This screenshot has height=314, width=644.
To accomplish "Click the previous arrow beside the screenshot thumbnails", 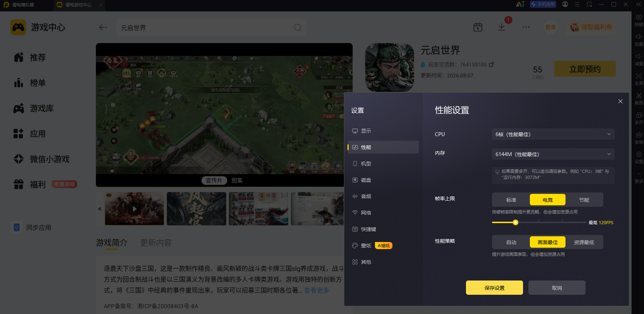I will click(x=100, y=209).
